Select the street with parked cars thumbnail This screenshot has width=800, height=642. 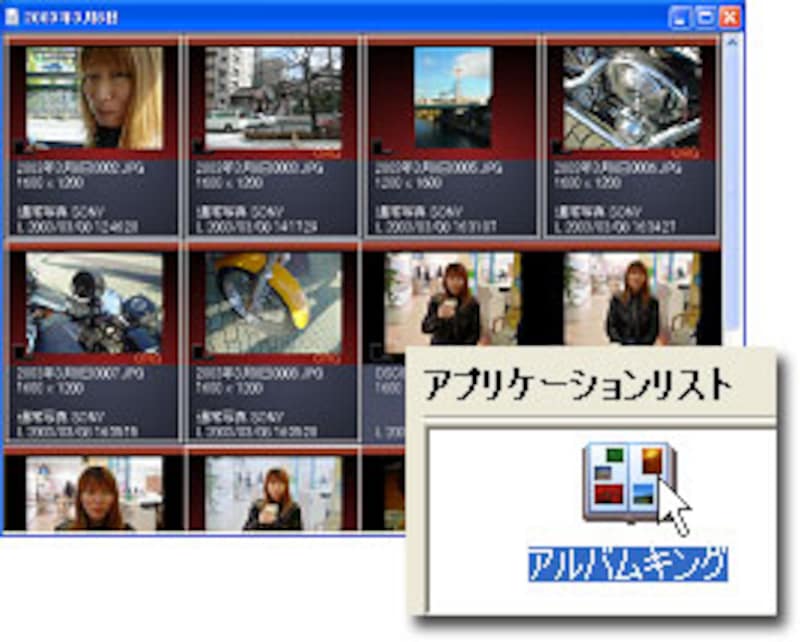click(x=273, y=97)
